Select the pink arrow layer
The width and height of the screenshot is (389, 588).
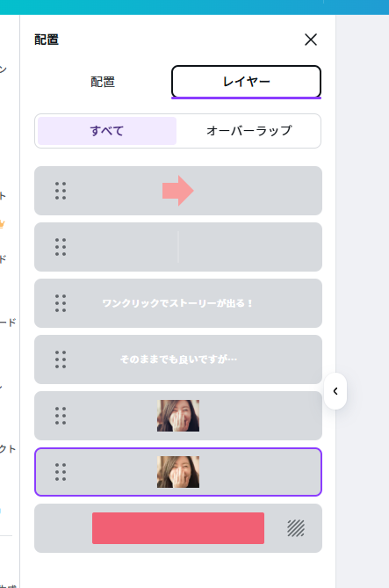point(178,191)
